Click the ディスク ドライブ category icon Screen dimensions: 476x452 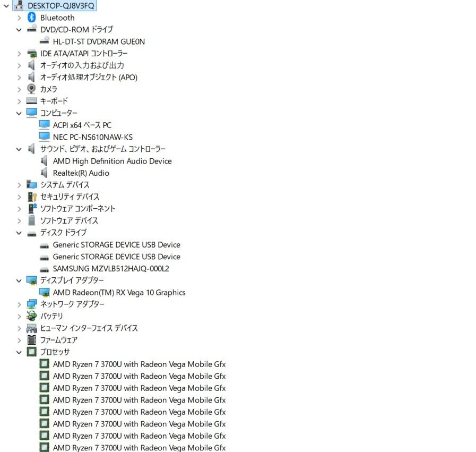pos(31,233)
